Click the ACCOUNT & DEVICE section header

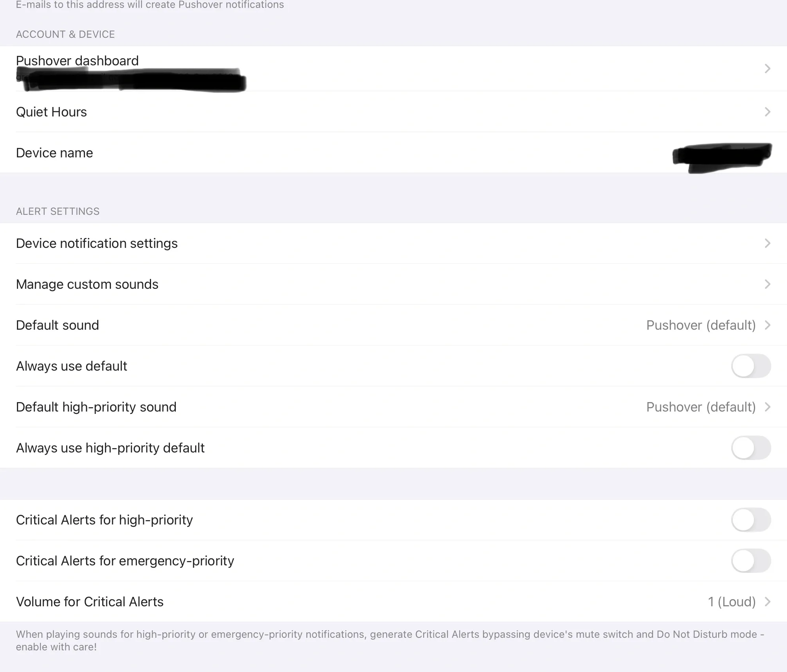[x=65, y=34]
